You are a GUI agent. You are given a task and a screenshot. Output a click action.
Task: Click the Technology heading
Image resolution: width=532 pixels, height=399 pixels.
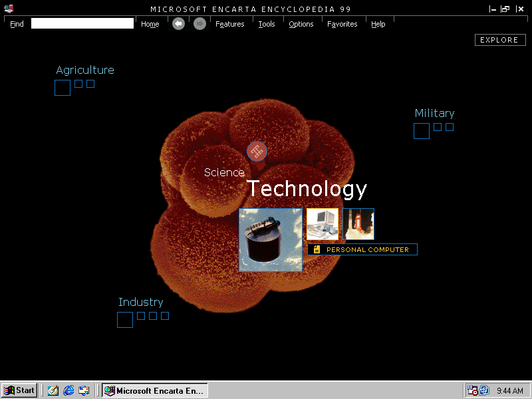(x=307, y=189)
